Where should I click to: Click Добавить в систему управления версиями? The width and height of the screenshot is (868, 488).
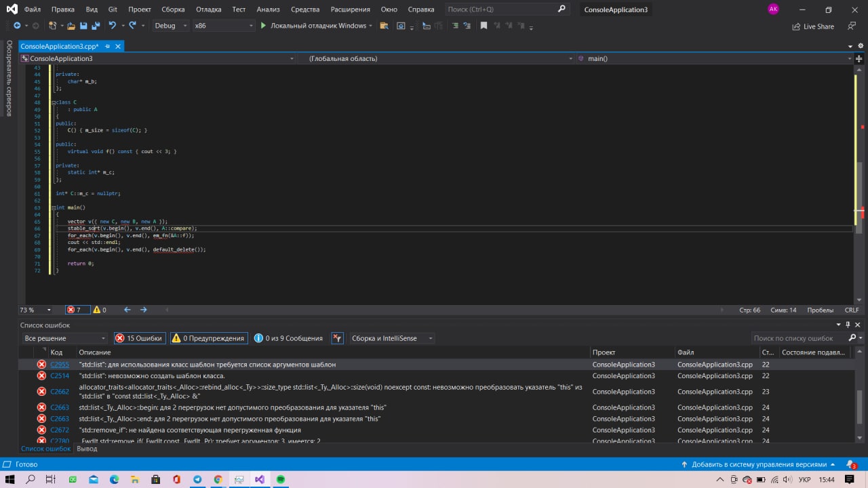pos(759,464)
